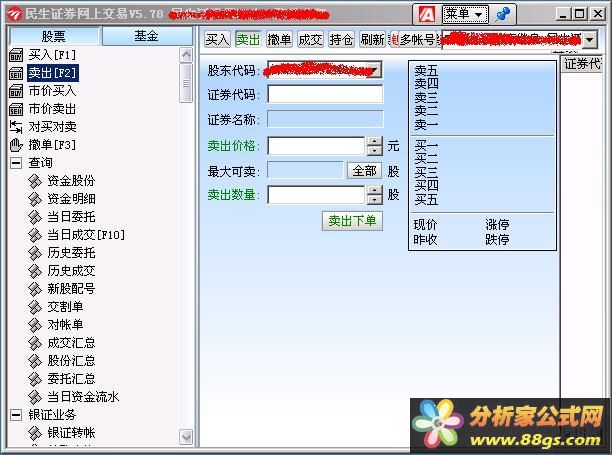Click the diamond icon beside 资金股份
The height and width of the screenshot is (455, 612).
(35, 181)
